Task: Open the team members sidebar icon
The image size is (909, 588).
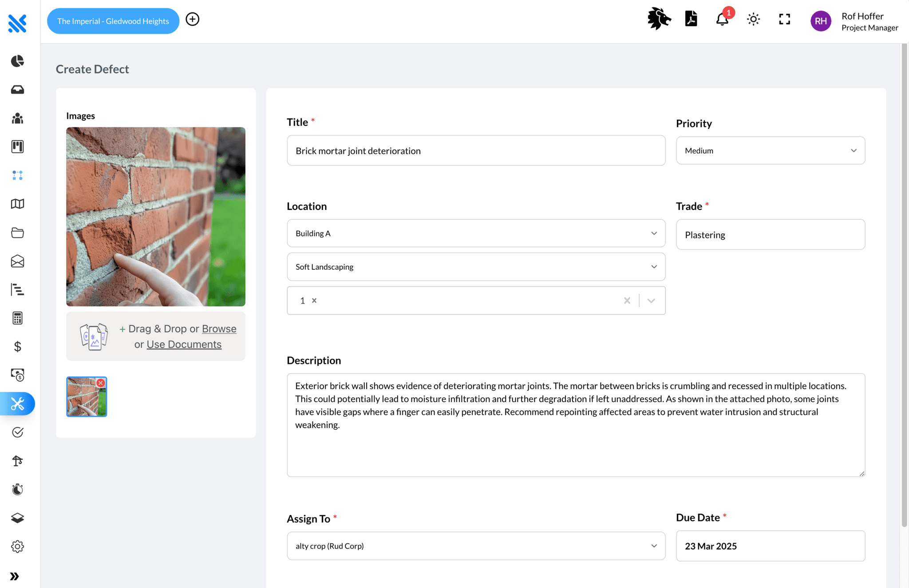Action: point(17,118)
